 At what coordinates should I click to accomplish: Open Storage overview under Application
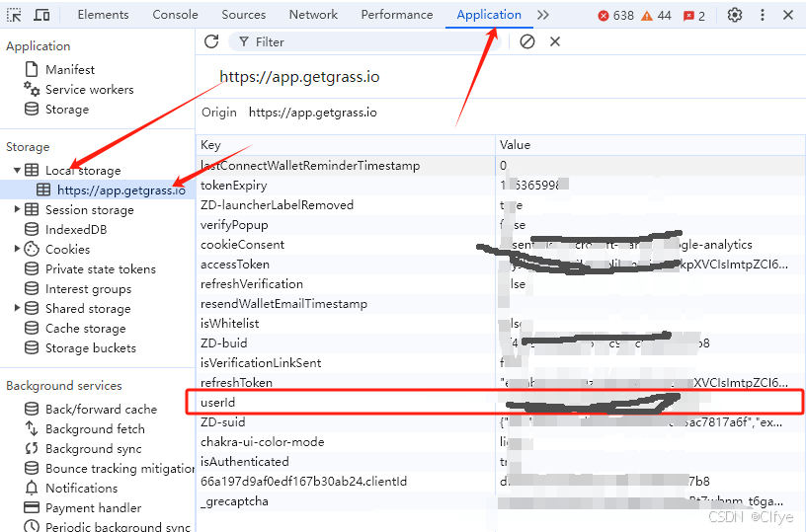[x=67, y=110]
